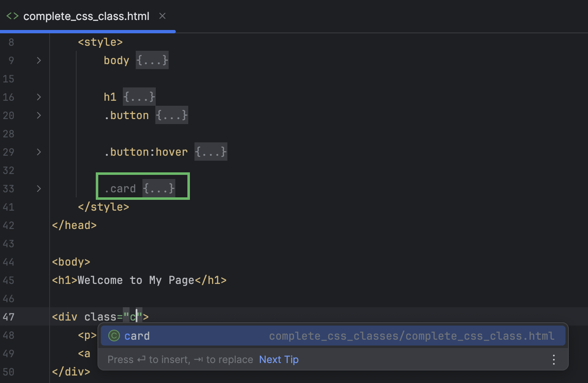
Task: Click the .button:hover selector text
Action: pos(146,152)
